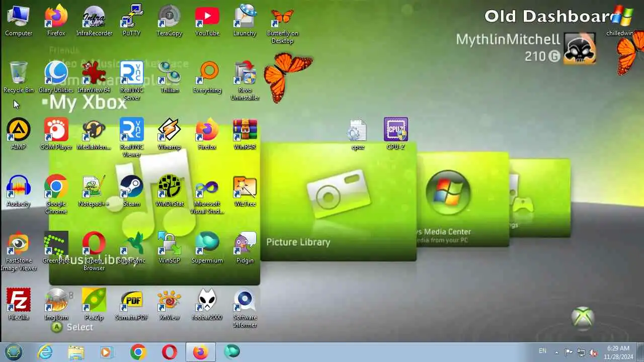This screenshot has width=644, height=362.
Task: Open the Opera Browser desktop shortcut
Action: [94, 251]
